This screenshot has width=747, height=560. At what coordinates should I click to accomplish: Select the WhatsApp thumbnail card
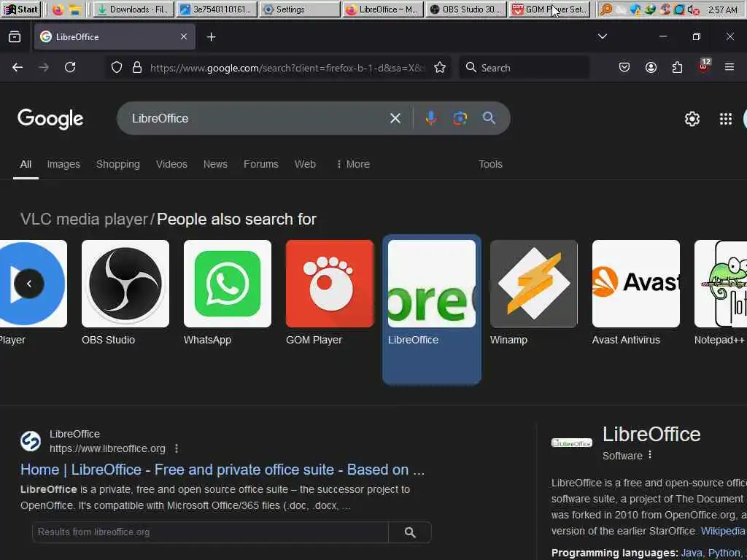point(228,292)
